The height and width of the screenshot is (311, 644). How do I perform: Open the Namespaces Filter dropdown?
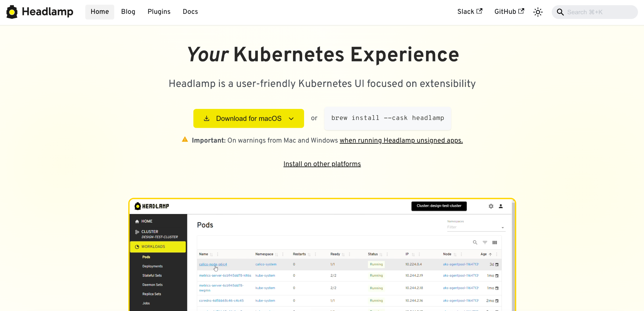[476, 227]
